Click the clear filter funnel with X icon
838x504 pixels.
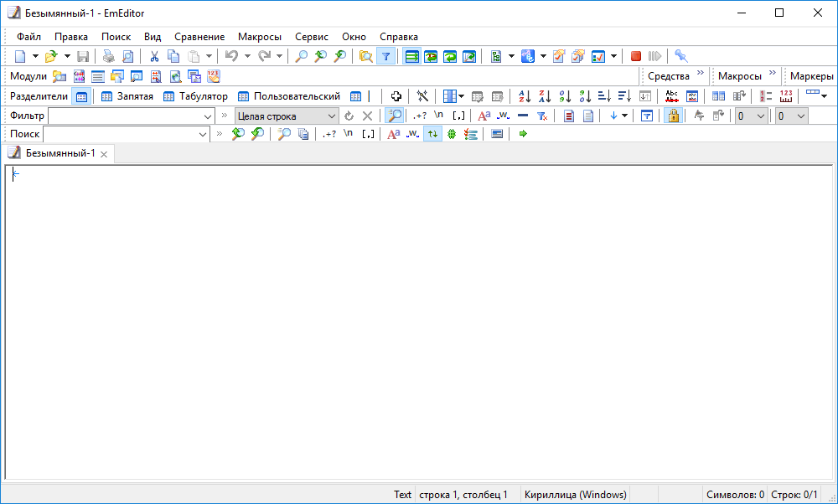pos(542,116)
